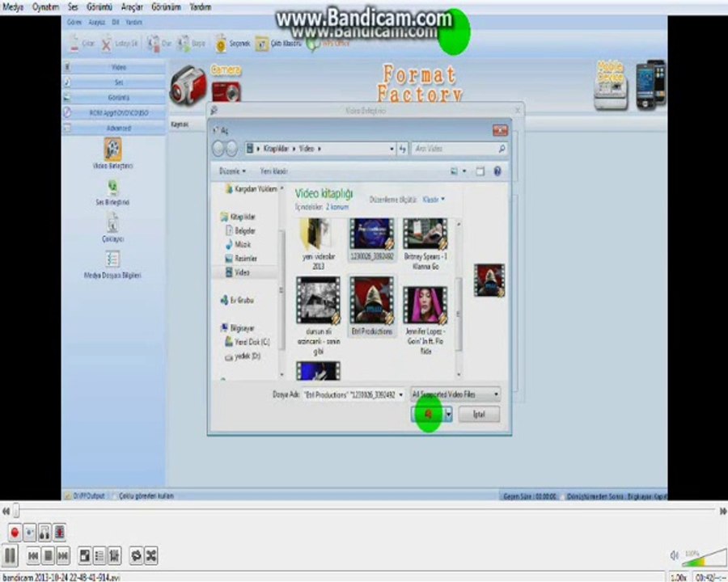Expand the Video category in Format Factory

(x=114, y=67)
